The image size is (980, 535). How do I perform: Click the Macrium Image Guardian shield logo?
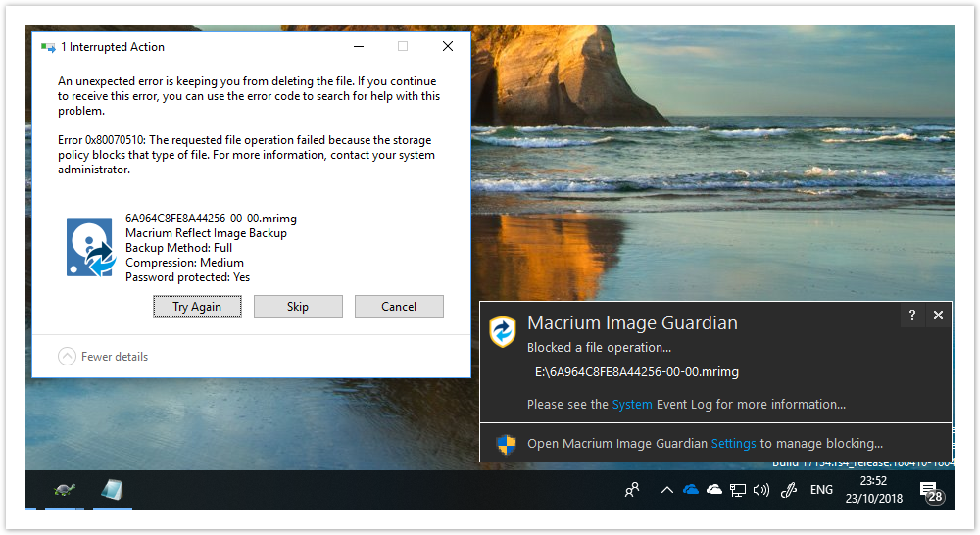pos(503,331)
